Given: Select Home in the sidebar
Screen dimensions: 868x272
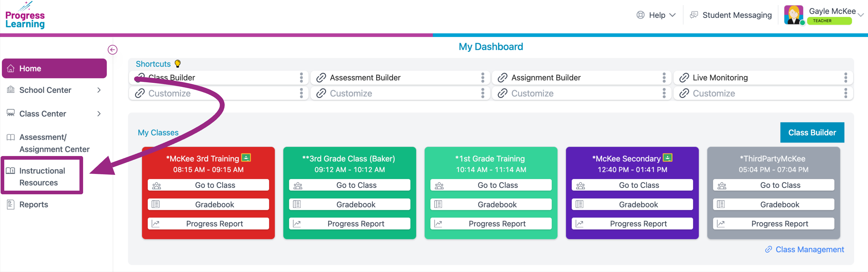Looking at the screenshot, I should 54,69.
